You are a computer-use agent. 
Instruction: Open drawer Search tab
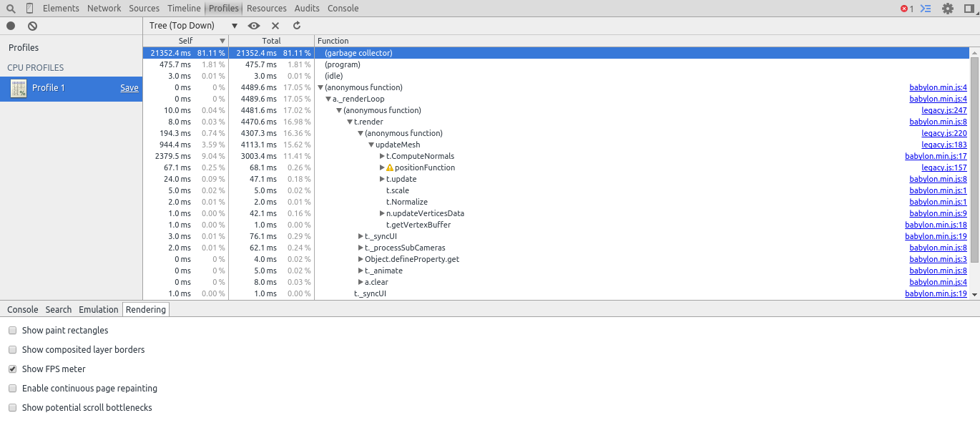coord(59,310)
